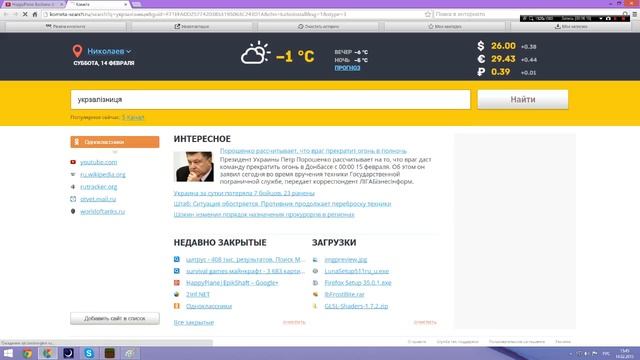The width and height of the screenshot is (640, 360).
Task: Open a new tab button
Action: pos(136,4)
